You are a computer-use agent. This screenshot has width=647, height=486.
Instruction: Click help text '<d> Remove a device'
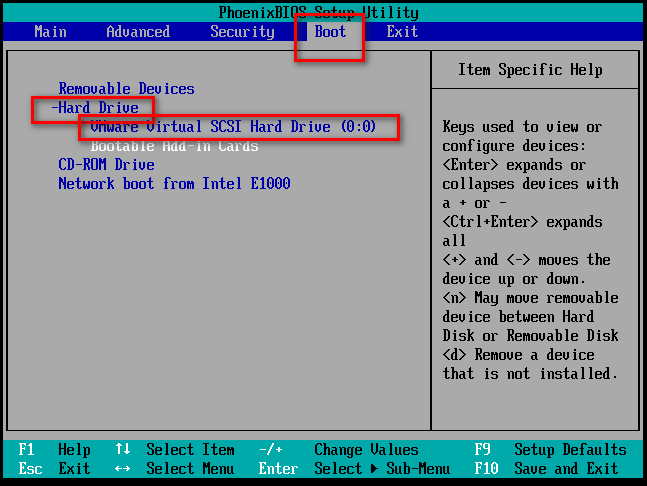pos(518,355)
